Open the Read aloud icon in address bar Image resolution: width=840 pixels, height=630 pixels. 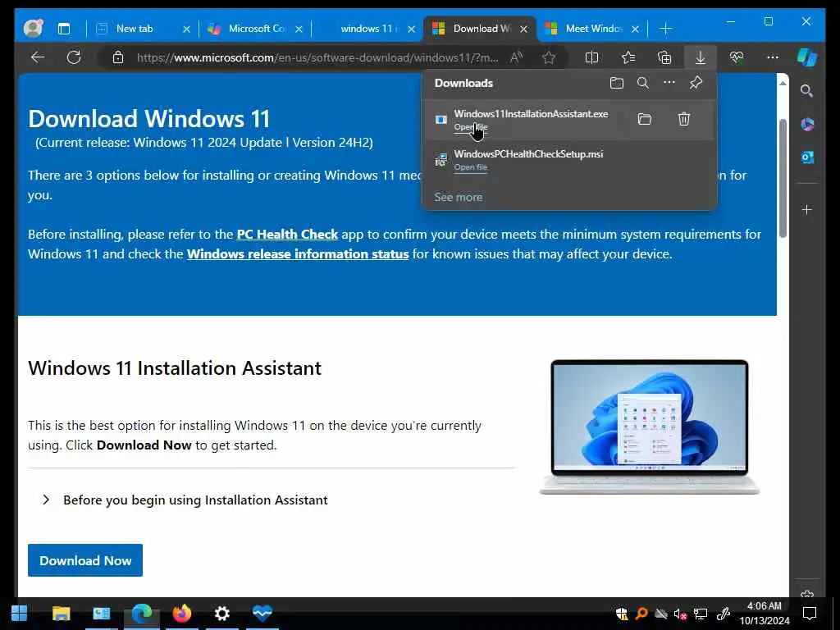point(517,57)
